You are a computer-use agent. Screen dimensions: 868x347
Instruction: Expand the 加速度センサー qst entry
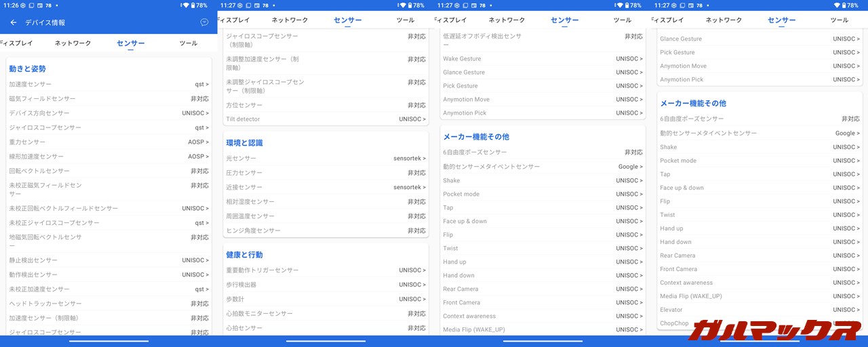coord(108,84)
